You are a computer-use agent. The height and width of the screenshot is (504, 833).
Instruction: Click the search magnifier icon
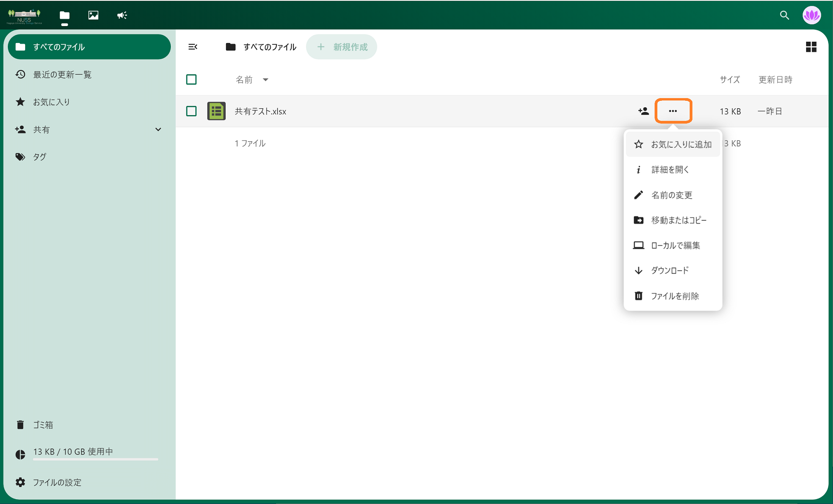point(784,15)
